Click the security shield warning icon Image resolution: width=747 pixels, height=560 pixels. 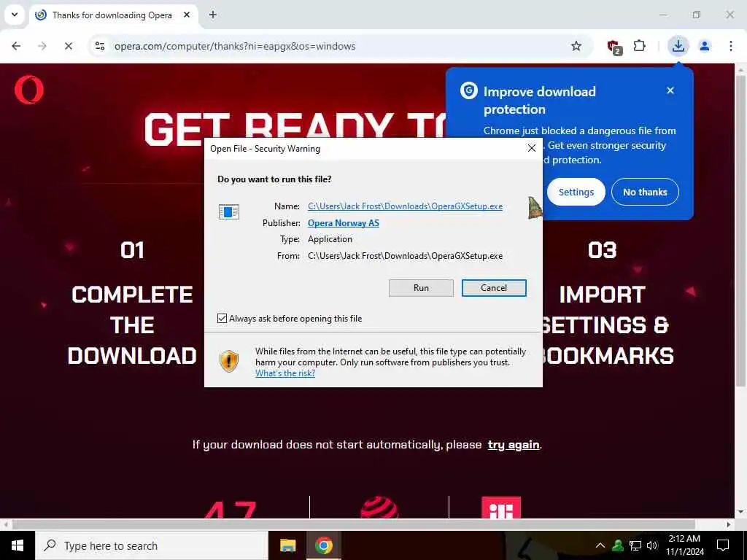(228, 361)
